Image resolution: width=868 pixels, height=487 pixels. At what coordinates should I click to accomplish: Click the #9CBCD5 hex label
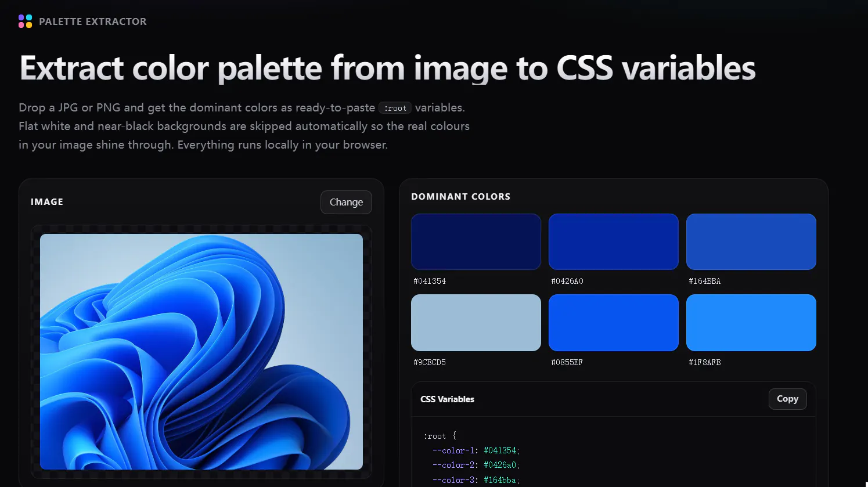click(x=430, y=362)
